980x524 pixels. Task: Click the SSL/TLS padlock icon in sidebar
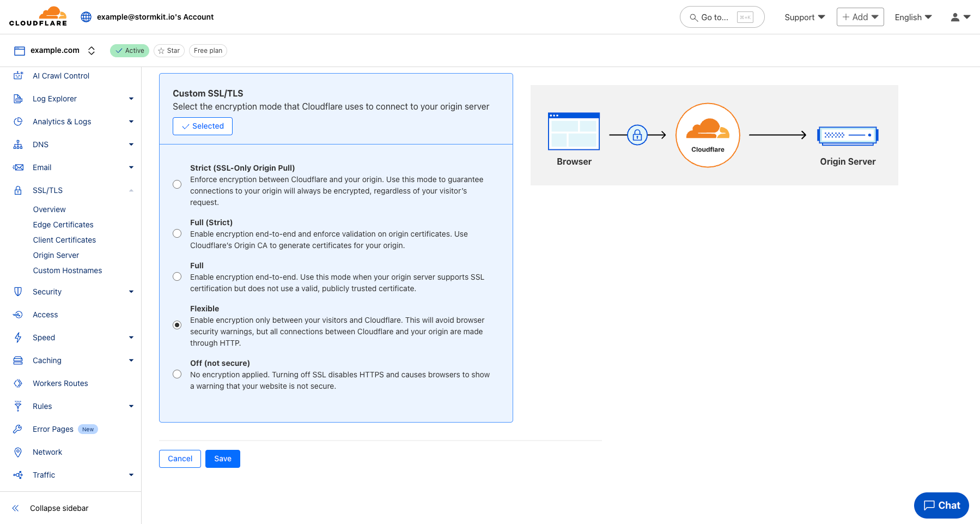click(18, 190)
